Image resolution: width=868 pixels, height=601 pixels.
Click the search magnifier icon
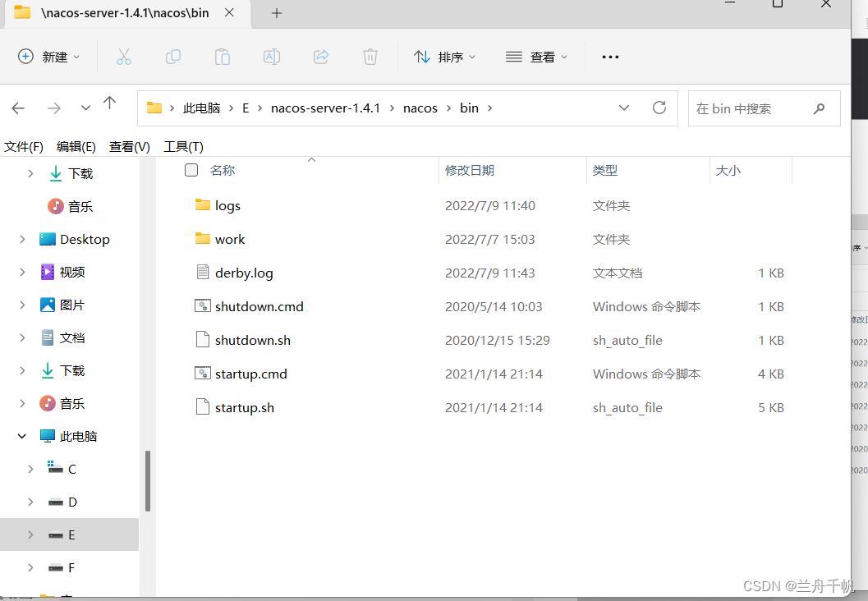[820, 108]
